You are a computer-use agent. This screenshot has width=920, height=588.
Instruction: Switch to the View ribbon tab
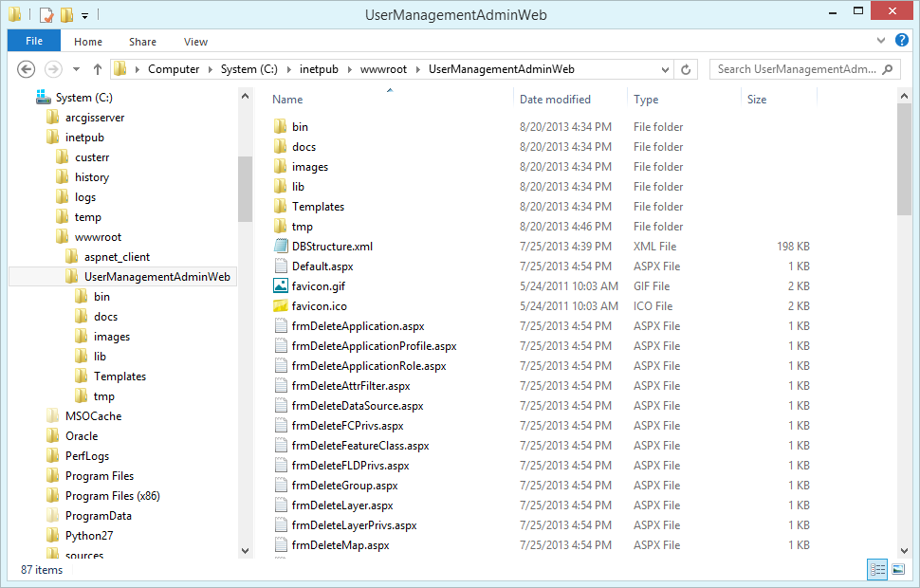(x=195, y=42)
